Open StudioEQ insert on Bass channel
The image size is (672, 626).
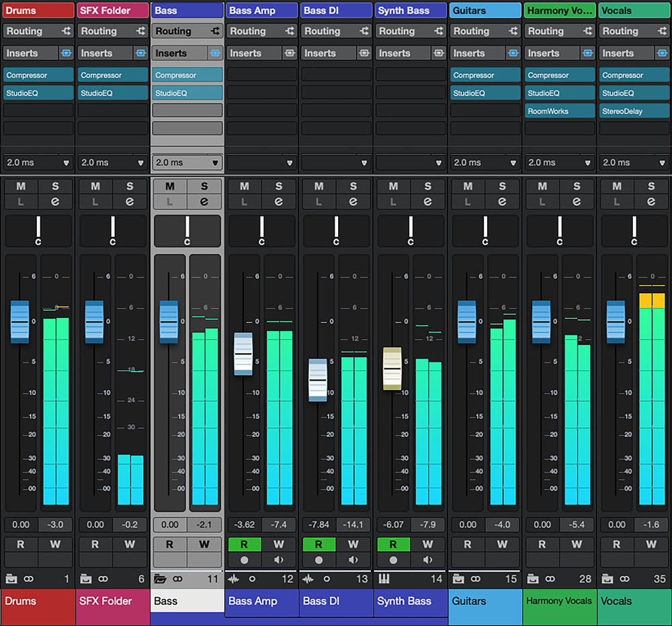(187, 93)
